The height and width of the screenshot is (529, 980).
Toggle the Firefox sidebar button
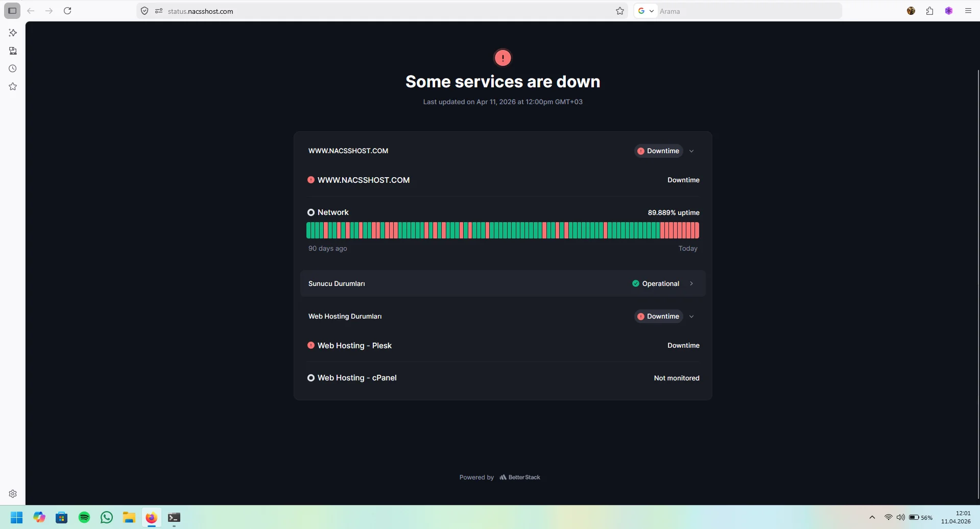click(12, 11)
